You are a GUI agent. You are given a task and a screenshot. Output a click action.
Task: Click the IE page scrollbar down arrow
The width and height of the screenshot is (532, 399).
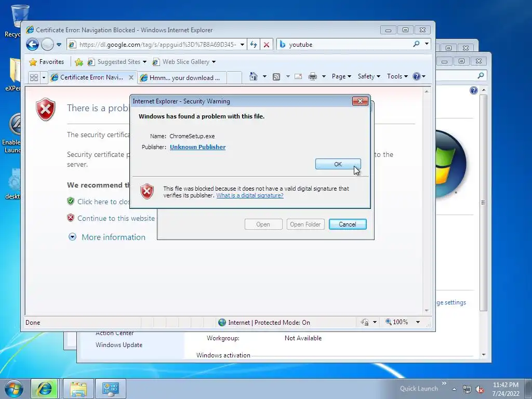pos(427,311)
